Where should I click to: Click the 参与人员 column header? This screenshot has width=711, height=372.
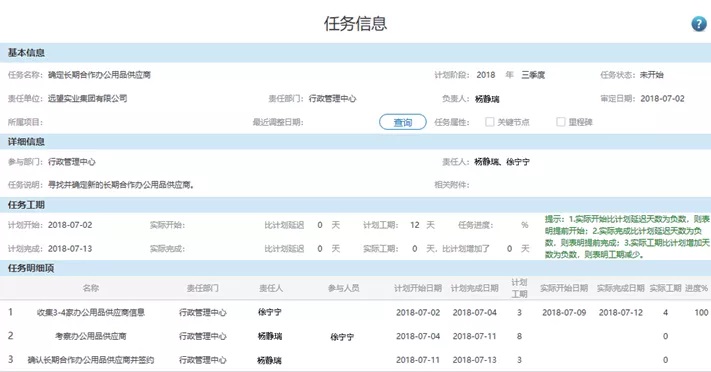344,288
